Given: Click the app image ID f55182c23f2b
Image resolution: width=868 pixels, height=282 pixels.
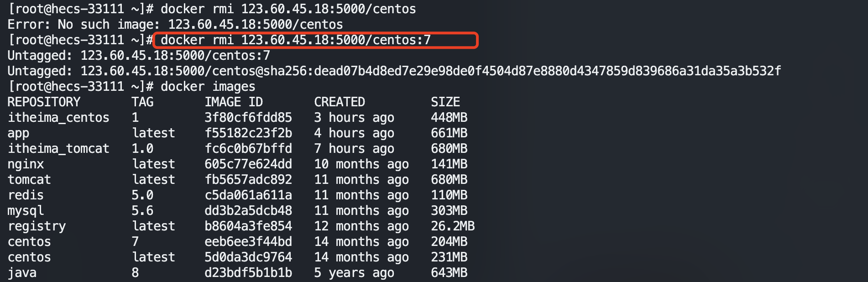Looking at the screenshot, I should tap(248, 133).
